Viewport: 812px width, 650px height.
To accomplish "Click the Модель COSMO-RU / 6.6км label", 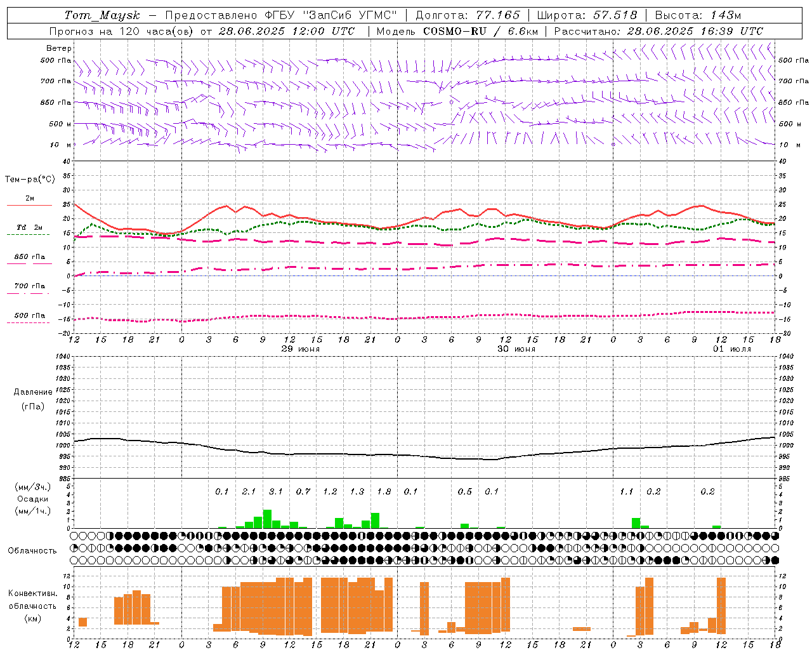I will point(457,31).
